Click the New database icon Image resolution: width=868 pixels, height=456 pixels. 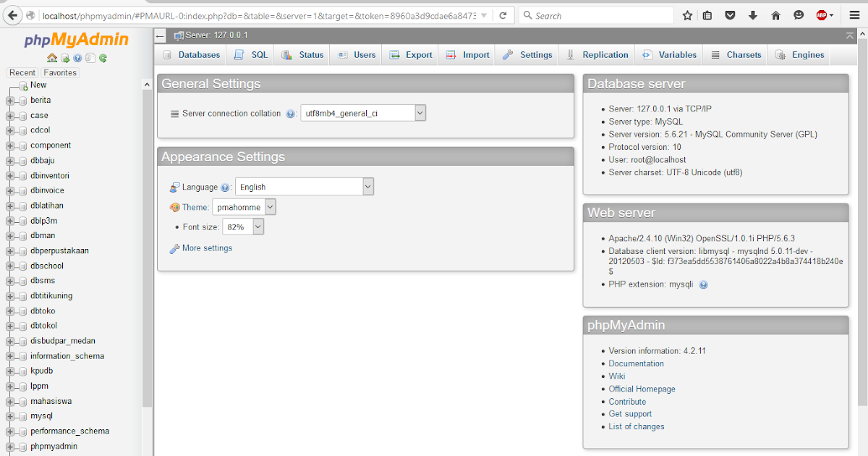pyautogui.click(x=23, y=86)
